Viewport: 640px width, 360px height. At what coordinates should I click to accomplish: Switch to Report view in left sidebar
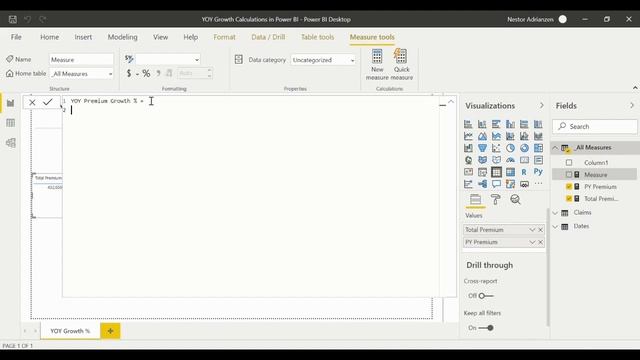(x=11, y=103)
